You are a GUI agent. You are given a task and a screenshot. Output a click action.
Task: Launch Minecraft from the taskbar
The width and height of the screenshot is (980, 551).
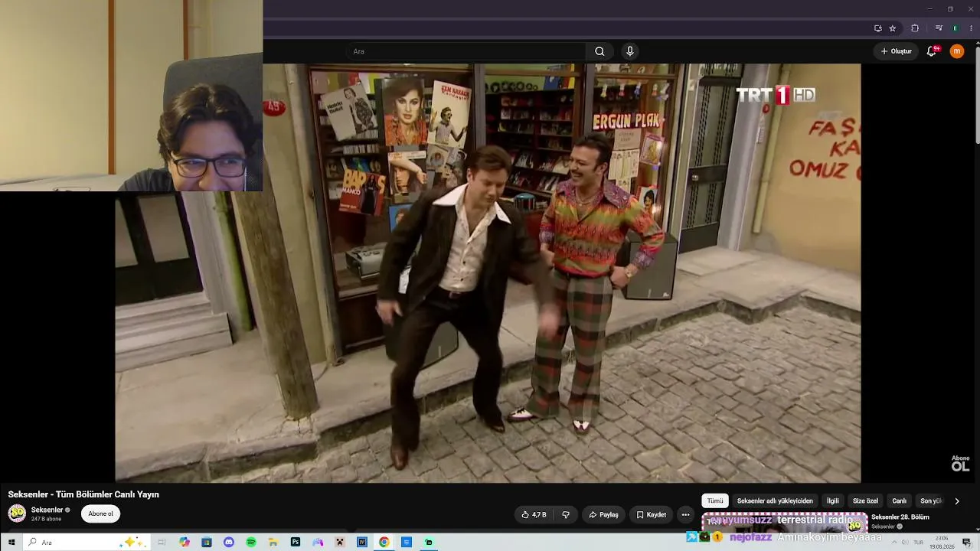point(340,543)
